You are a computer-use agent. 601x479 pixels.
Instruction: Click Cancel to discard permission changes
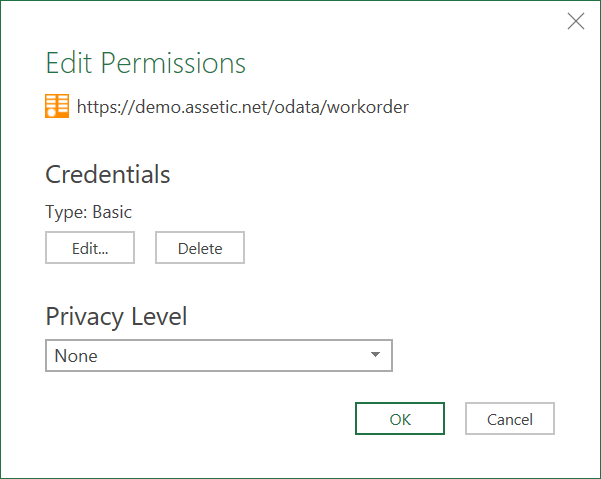coord(510,418)
